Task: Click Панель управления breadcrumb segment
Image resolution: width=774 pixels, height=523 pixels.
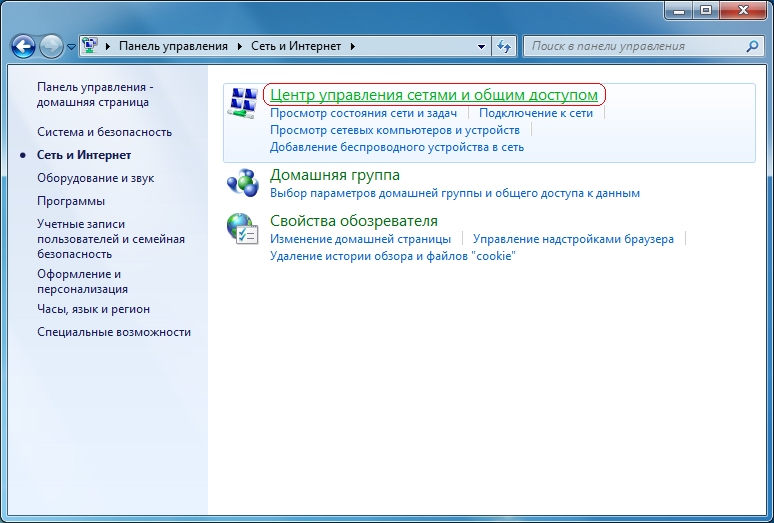Action: pos(173,46)
